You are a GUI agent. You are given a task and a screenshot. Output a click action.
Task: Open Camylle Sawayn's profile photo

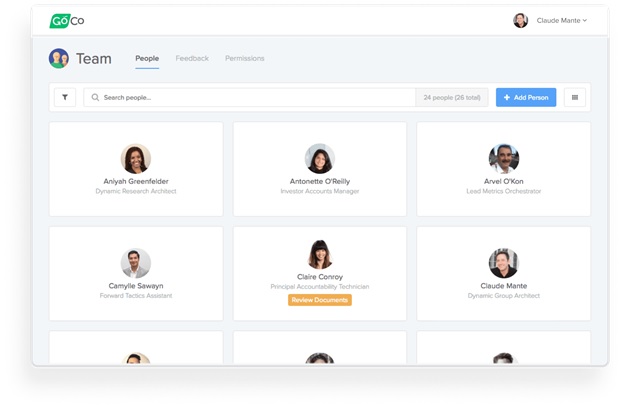click(136, 263)
